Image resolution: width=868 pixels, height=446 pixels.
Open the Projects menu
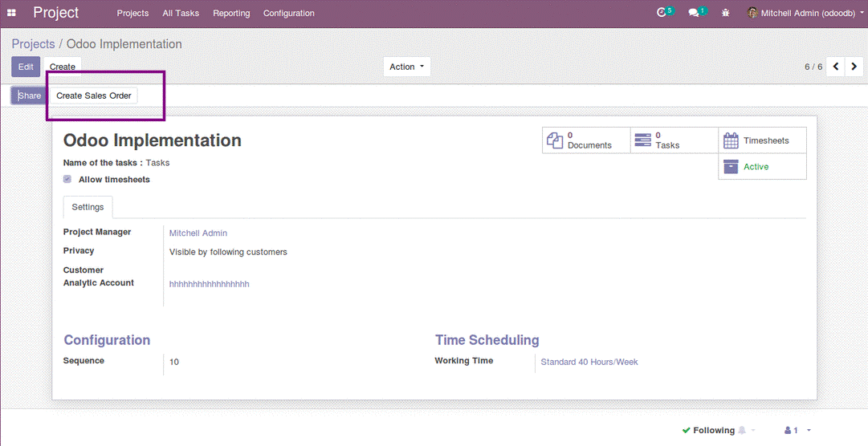pos(132,13)
